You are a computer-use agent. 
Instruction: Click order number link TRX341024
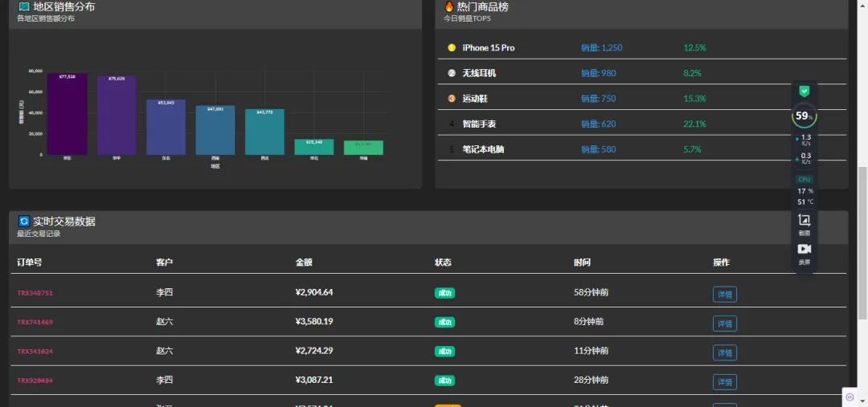coord(35,351)
